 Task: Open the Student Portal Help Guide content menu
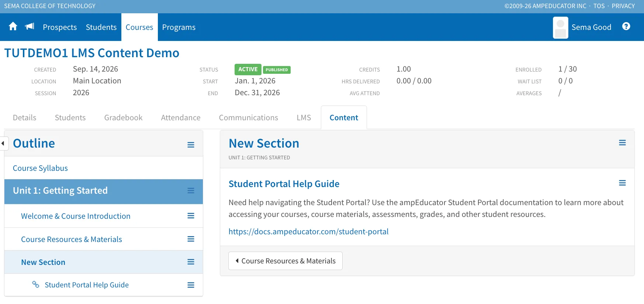point(622,183)
